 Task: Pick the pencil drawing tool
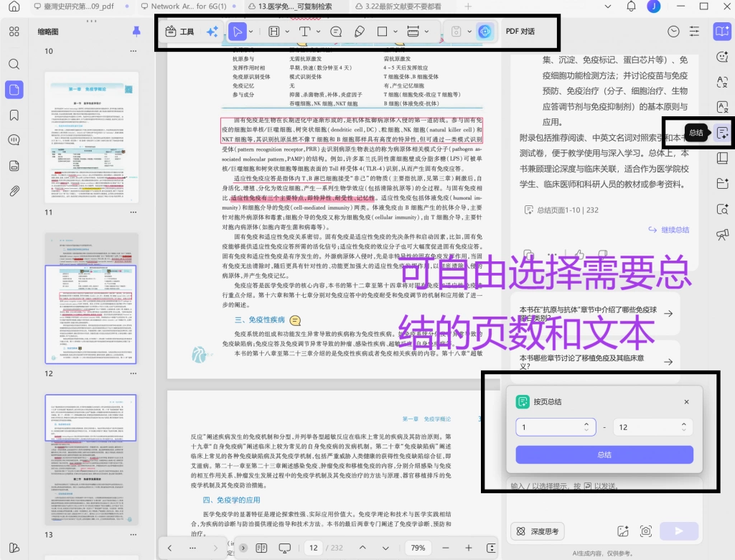(360, 32)
